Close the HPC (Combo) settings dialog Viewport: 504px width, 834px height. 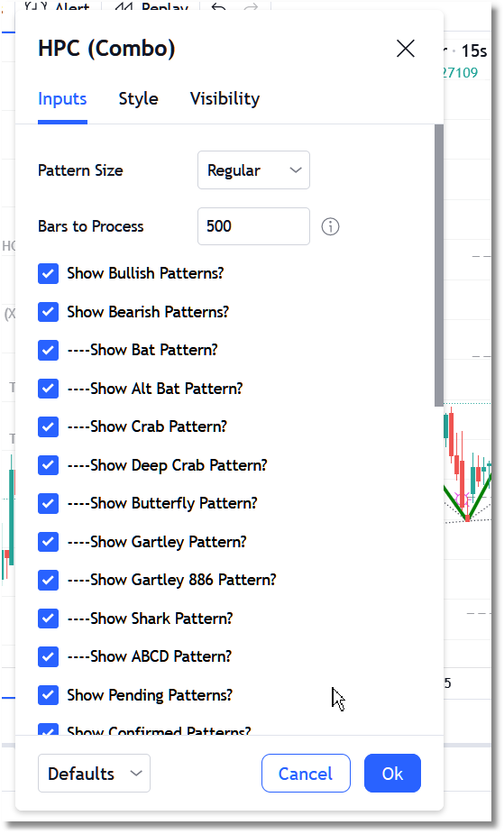point(406,49)
